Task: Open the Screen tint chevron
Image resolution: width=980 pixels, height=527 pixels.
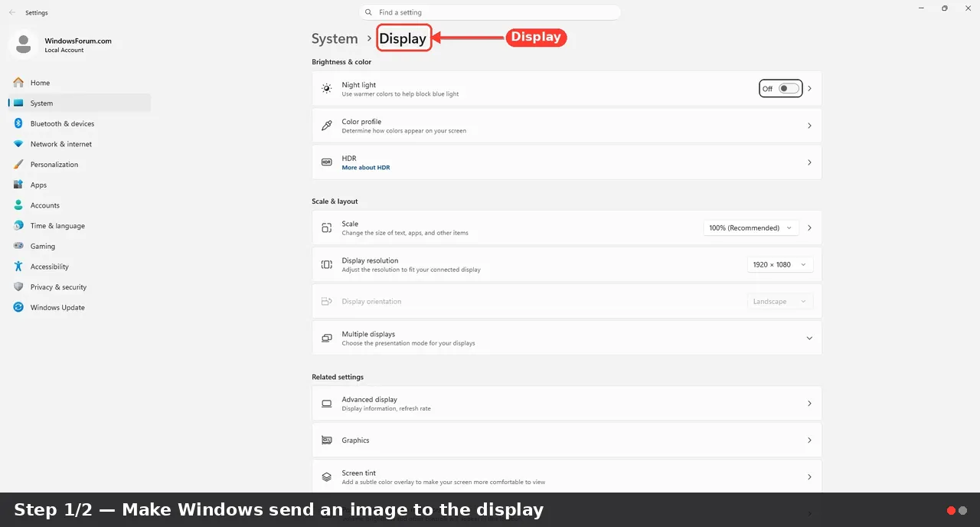Action: [x=809, y=476]
